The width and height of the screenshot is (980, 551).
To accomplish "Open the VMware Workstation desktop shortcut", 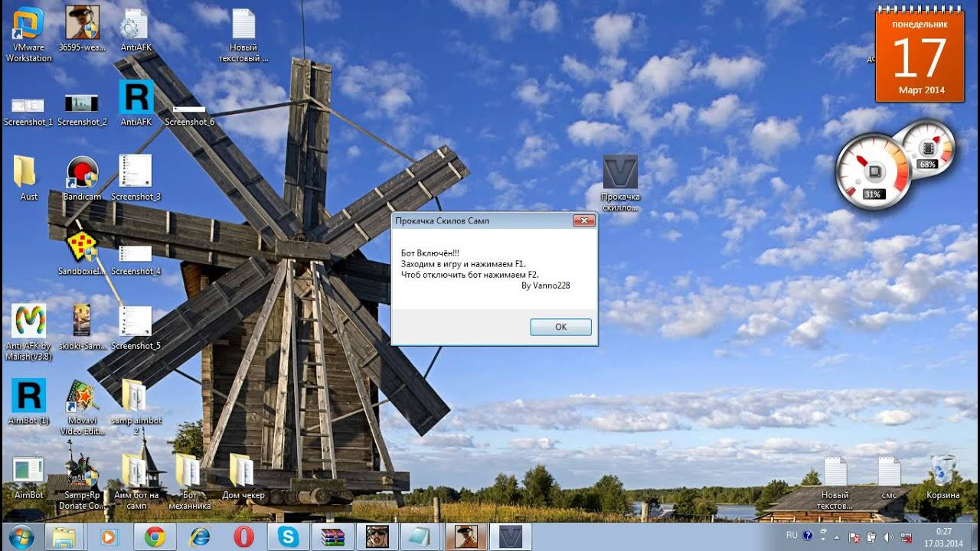I will 28,34.
